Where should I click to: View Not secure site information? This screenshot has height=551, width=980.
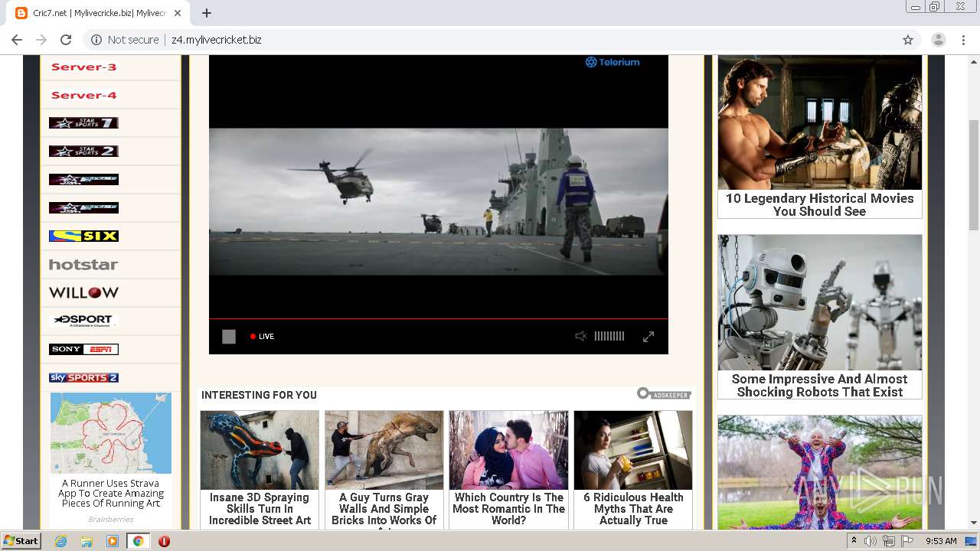tap(125, 40)
